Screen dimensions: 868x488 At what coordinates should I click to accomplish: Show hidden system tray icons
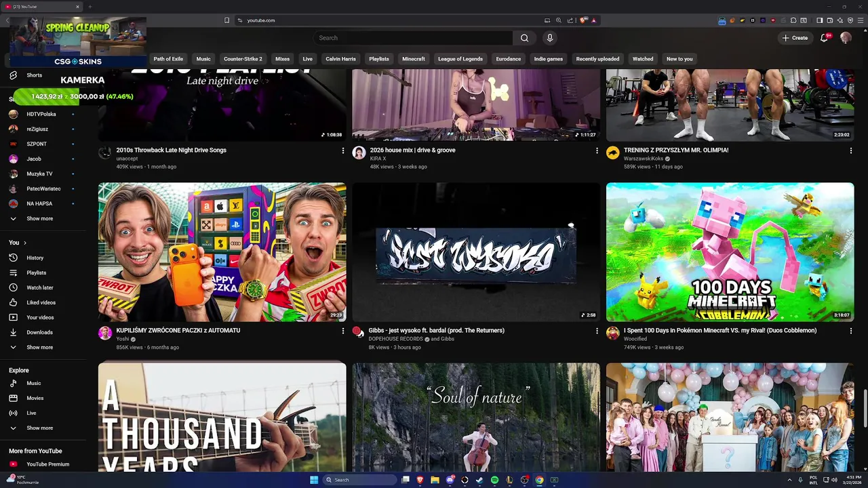(789, 480)
